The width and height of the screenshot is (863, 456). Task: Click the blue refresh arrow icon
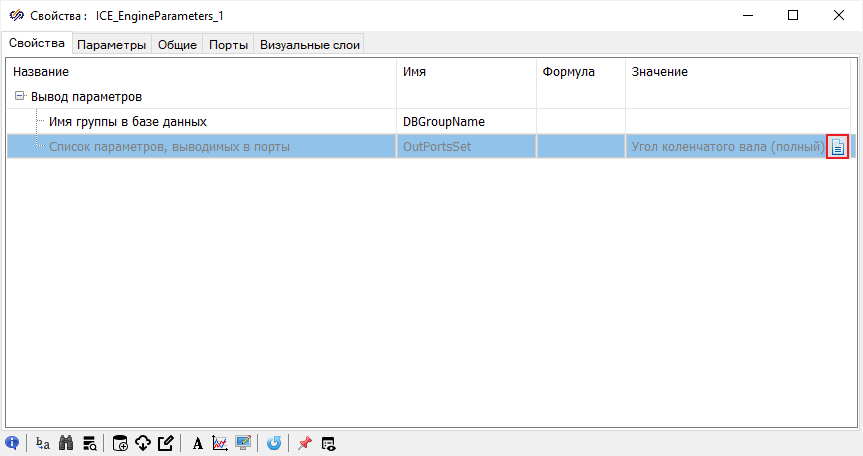[274, 443]
